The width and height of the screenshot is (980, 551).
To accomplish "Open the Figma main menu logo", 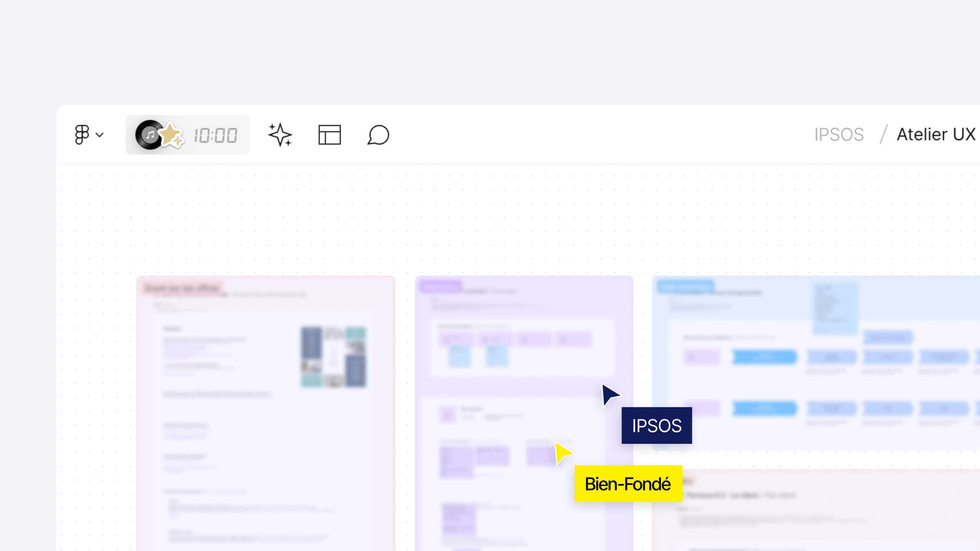I will pos(82,135).
